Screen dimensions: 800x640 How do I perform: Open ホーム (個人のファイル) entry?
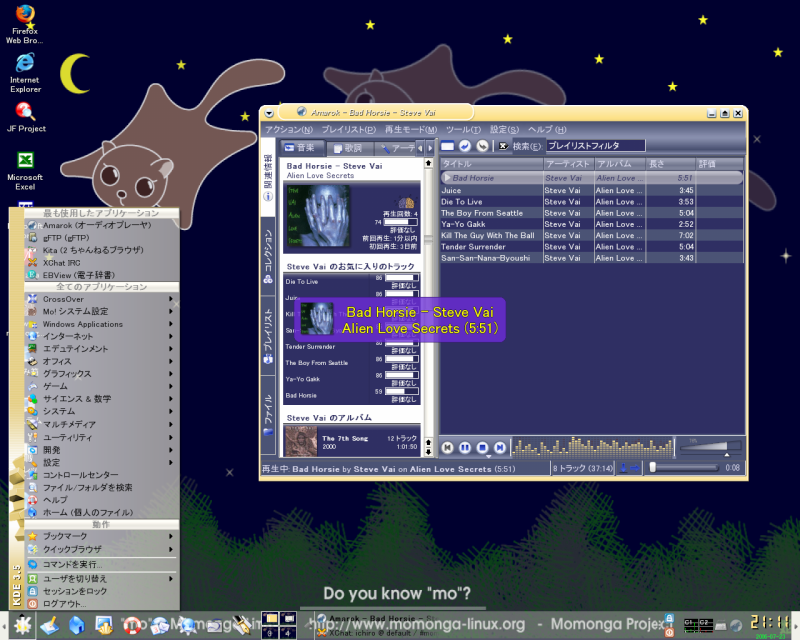[102, 512]
